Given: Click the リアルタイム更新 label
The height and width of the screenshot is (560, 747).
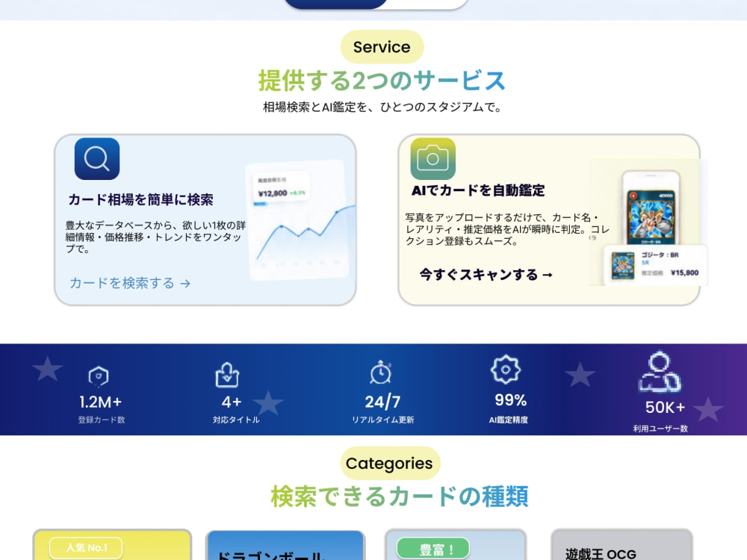Looking at the screenshot, I should tap(383, 420).
